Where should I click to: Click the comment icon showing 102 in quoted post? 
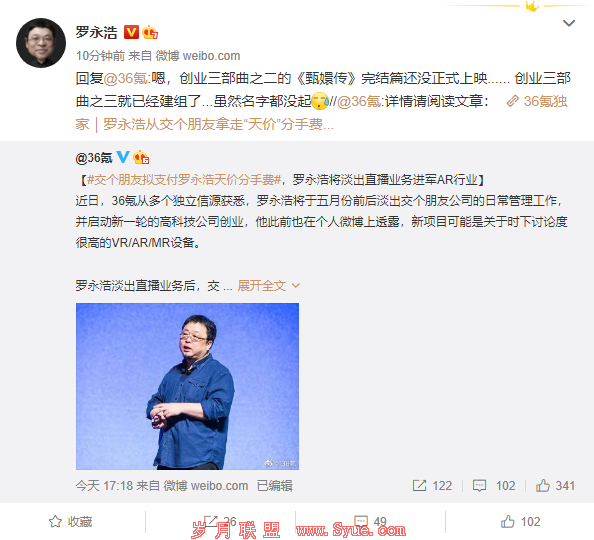(x=494, y=485)
